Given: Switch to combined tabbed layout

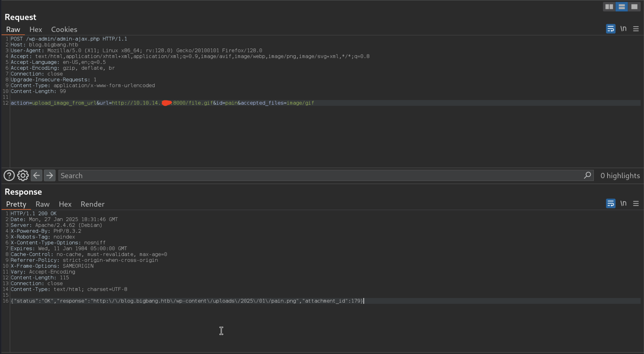Looking at the screenshot, I should pyautogui.click(x=634, y=7).
